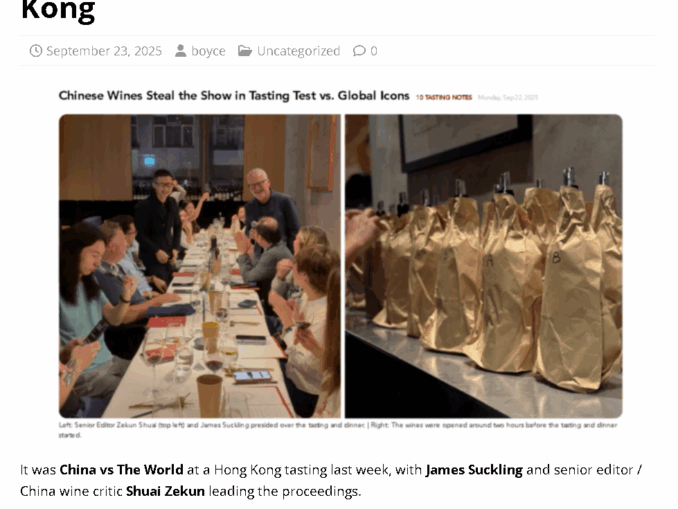Image resolution: width=678 pixels, height=509 pixels.
Task: Click the clock icon beside the date
Action: [36, 51]
